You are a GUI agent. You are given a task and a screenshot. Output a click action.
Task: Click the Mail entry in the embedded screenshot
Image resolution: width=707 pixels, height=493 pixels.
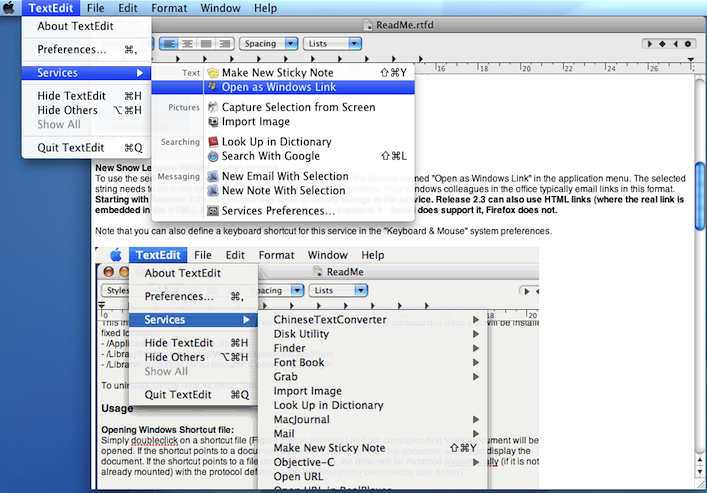tap(373, 434)
